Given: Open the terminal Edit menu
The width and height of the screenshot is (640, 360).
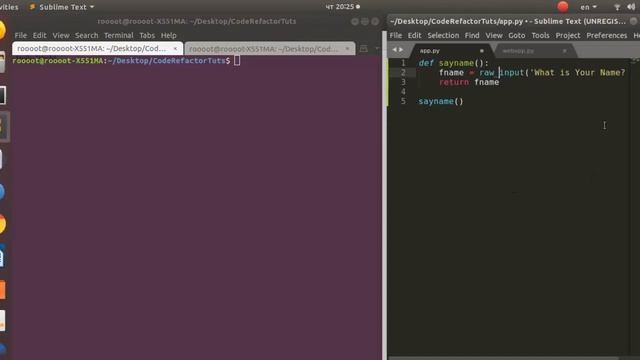Looking at the screenshot, I should [x=39, y=36].
